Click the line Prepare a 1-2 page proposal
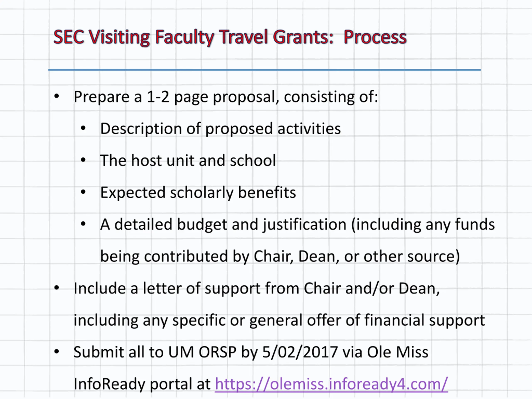This screenshot has height=399, width=532. (226, 97)
